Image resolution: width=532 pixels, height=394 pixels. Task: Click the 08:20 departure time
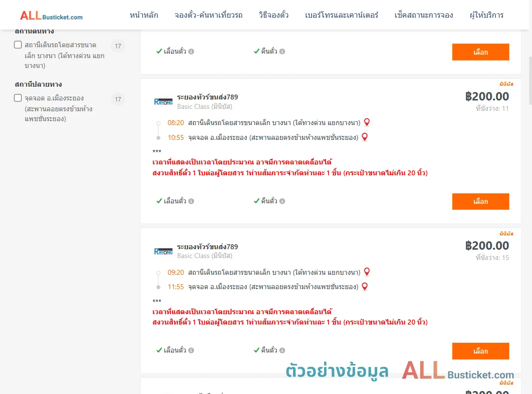pos(176,123)
